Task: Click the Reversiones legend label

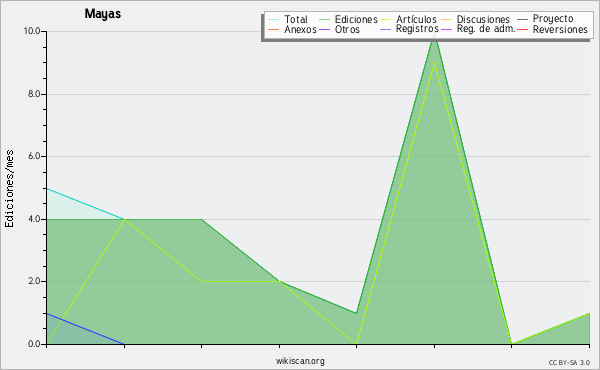Action: [560, 29]
